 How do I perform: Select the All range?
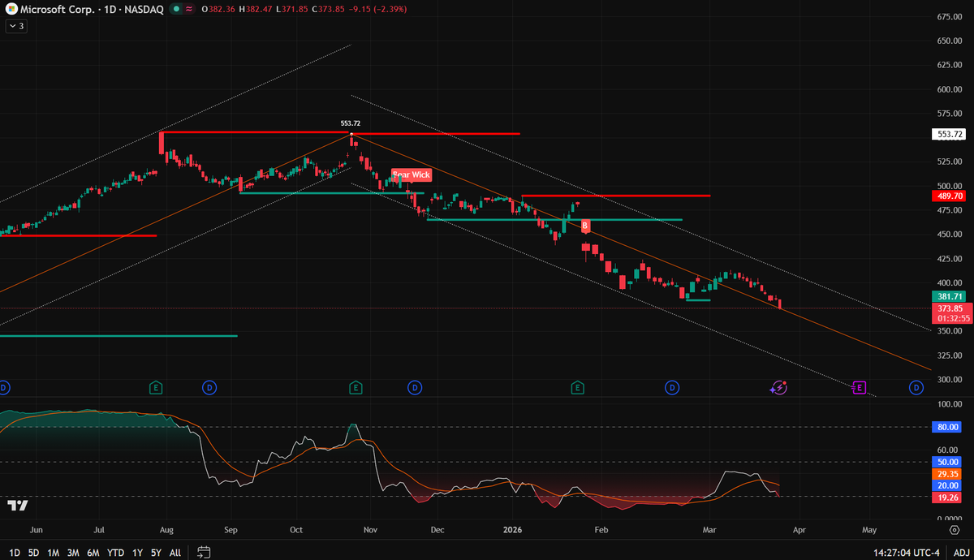(x=175, y=553)
